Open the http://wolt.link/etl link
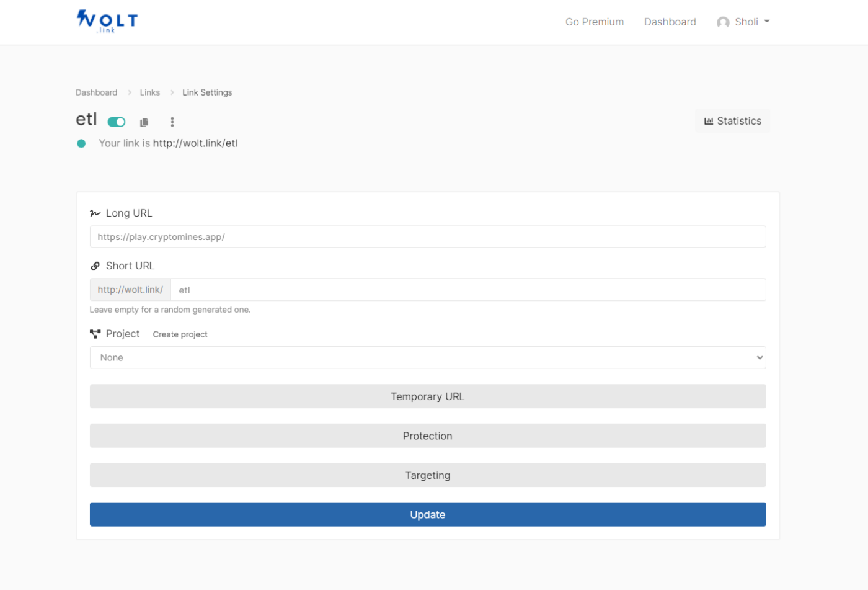 coord(195,143)
